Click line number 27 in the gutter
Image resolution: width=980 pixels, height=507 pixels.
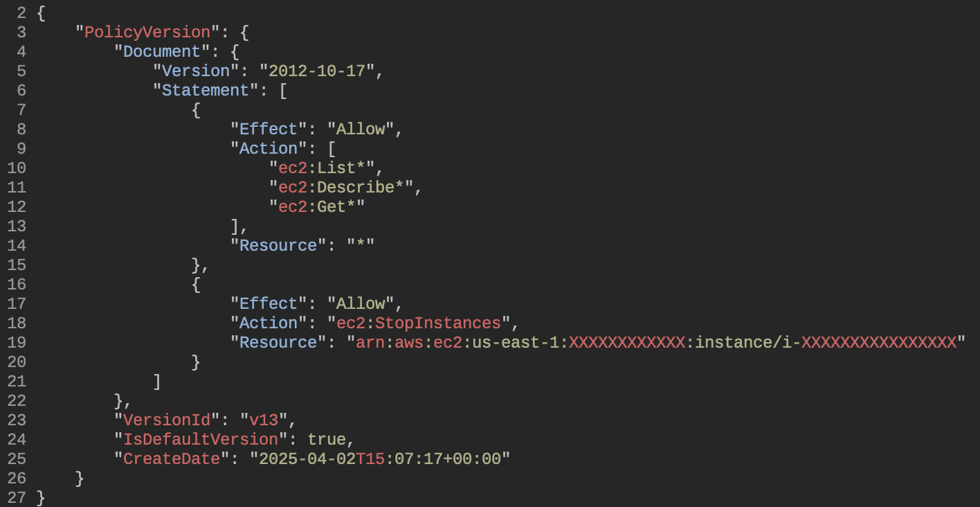coord(17,498)
